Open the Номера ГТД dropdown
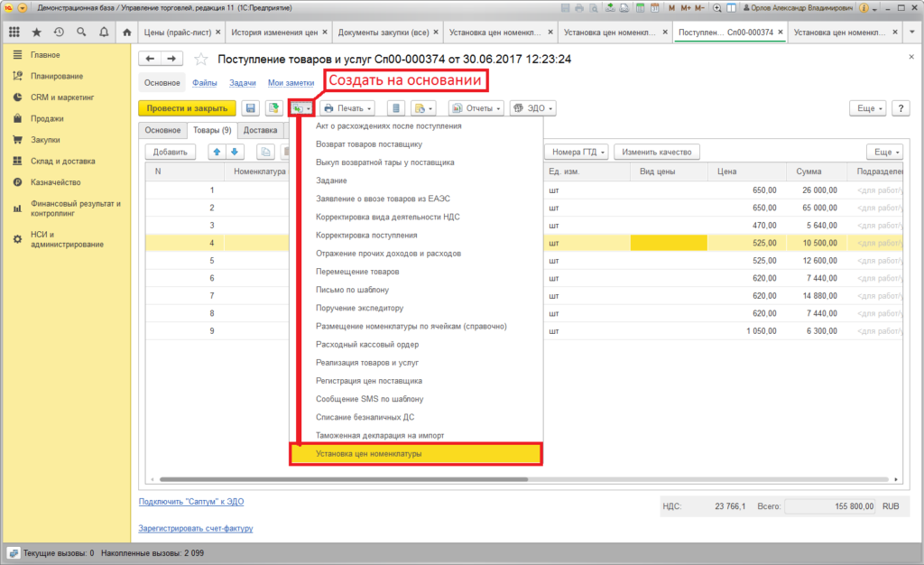Viewport: 924px width, 565px height. [x=577, y=153]
